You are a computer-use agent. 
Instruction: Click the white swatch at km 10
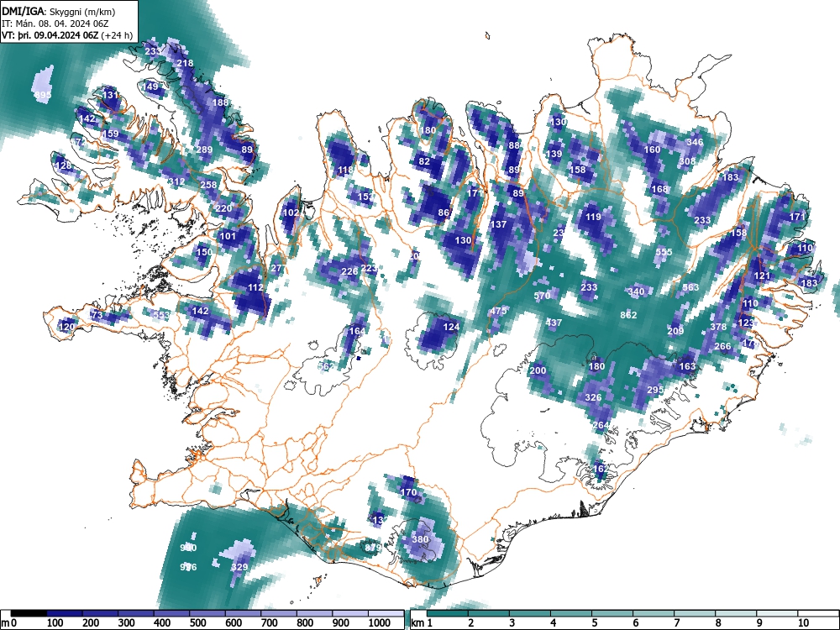tap(817, 613)
